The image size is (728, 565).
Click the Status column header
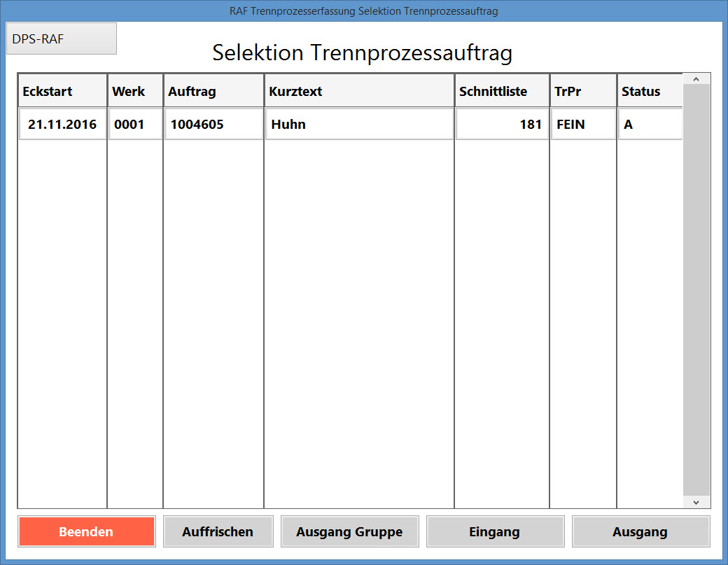tap(650, 92)
